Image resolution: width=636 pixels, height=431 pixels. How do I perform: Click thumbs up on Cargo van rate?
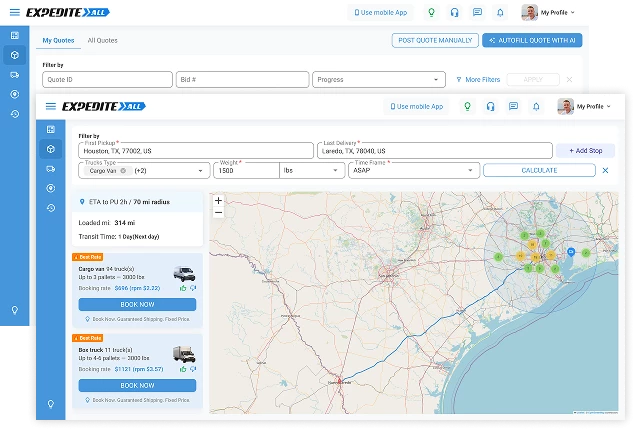coord(182,288)
